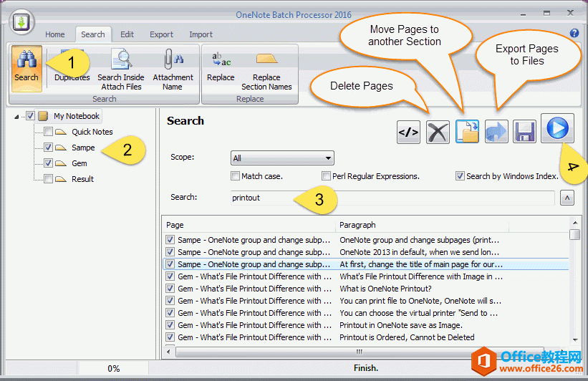Select the Sampe section in tree
Viewport: 588px width, 381px height.
(x=83, y=148)
